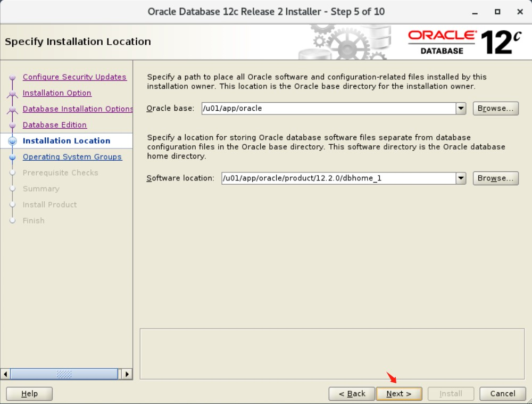
Task: Click the grayed Prerequisite Checks step icon
Action: pyautogui.click(x=13, y=172)
